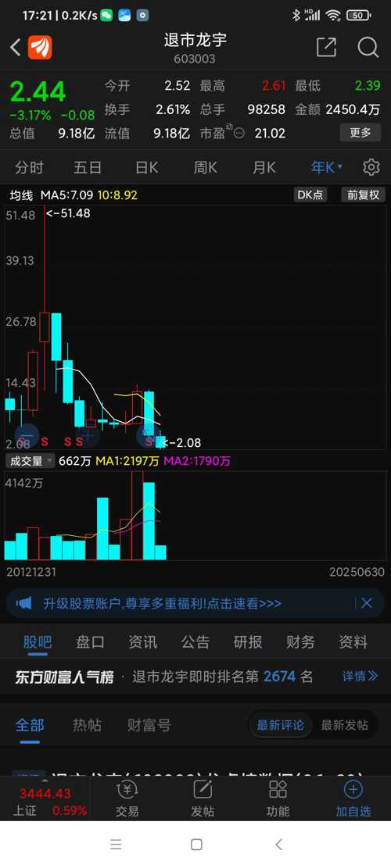Open the 公告 announcements tab

(195, 642)
